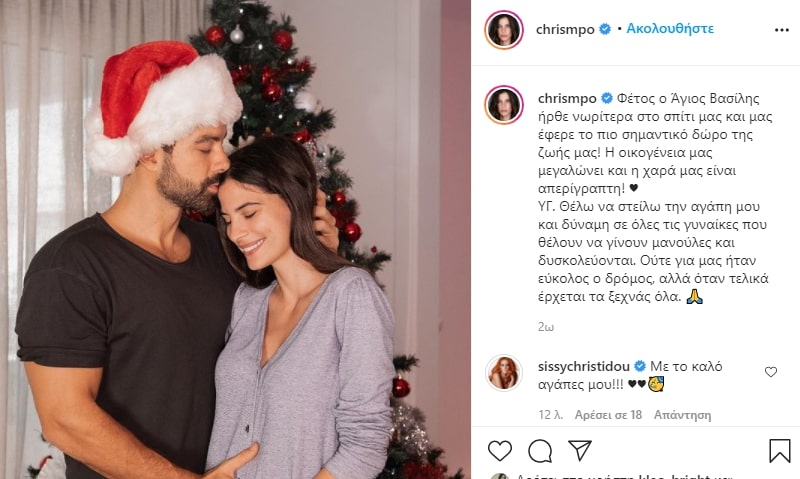The image size is (800, 479).
Task: Like sissychristidou's comment with small heart
Action: [770, 372]
